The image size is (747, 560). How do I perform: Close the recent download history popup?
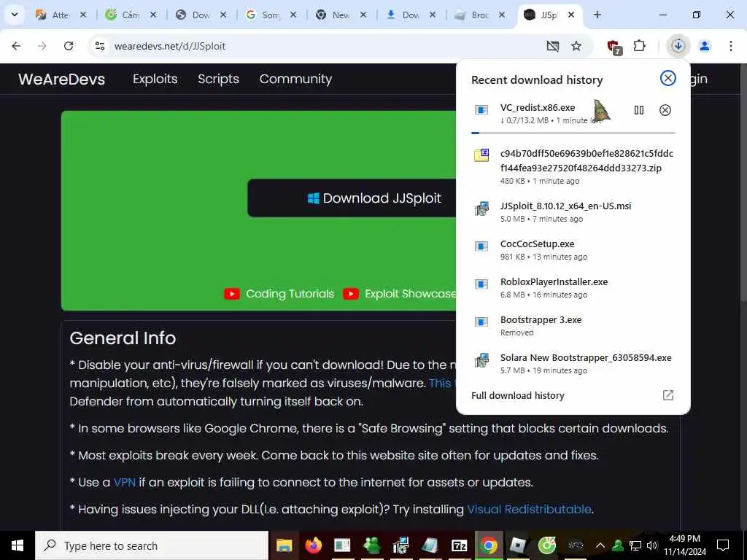[668, 78]
